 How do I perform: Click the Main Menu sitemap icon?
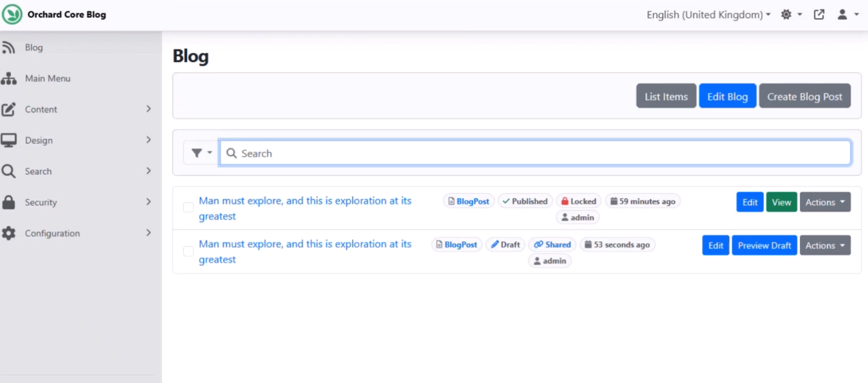click(8, 78)
